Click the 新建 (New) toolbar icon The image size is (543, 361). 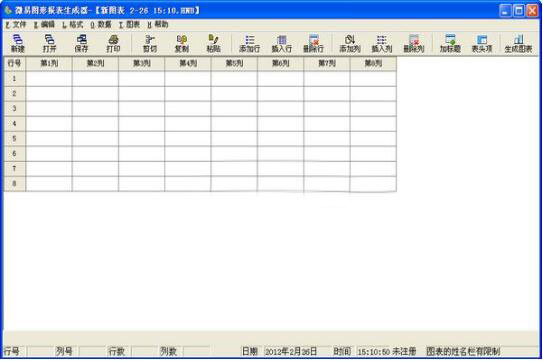tap(18, 43)
